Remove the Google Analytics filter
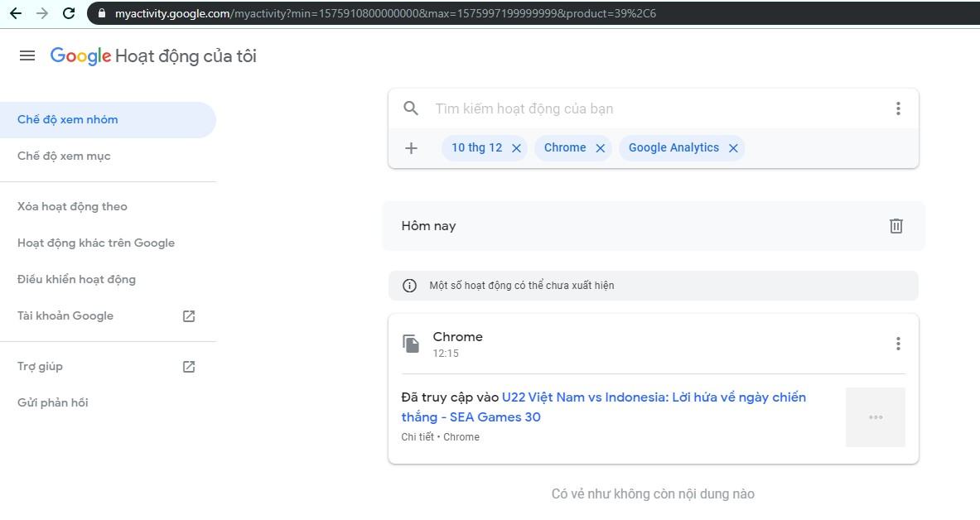980x520 pixels. (x=733, y=148)
